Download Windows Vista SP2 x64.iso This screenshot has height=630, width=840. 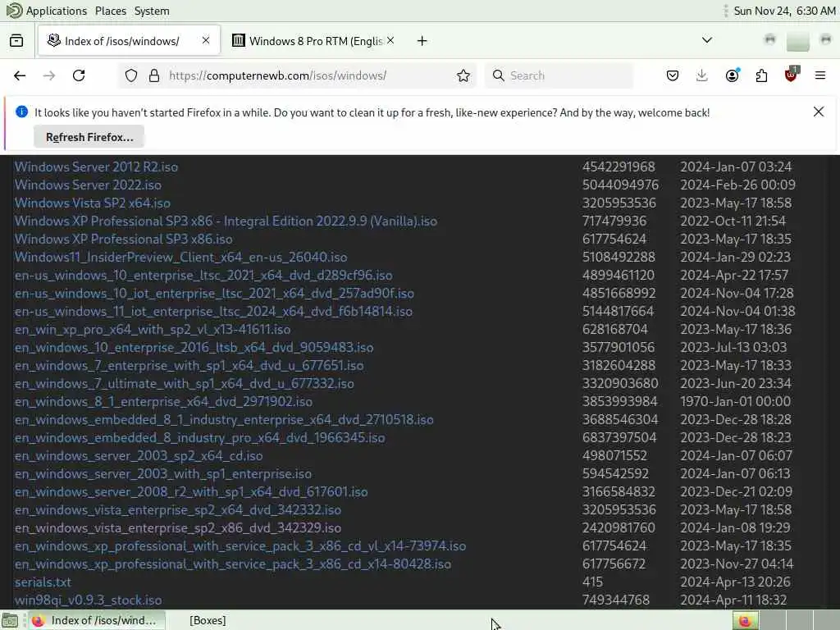(x=92, y=203)
